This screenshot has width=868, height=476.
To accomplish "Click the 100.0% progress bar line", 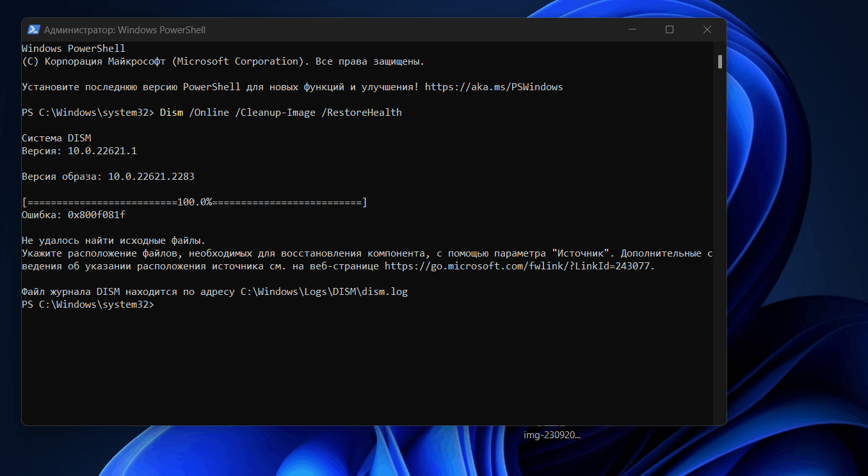I will tap(195, 202).
